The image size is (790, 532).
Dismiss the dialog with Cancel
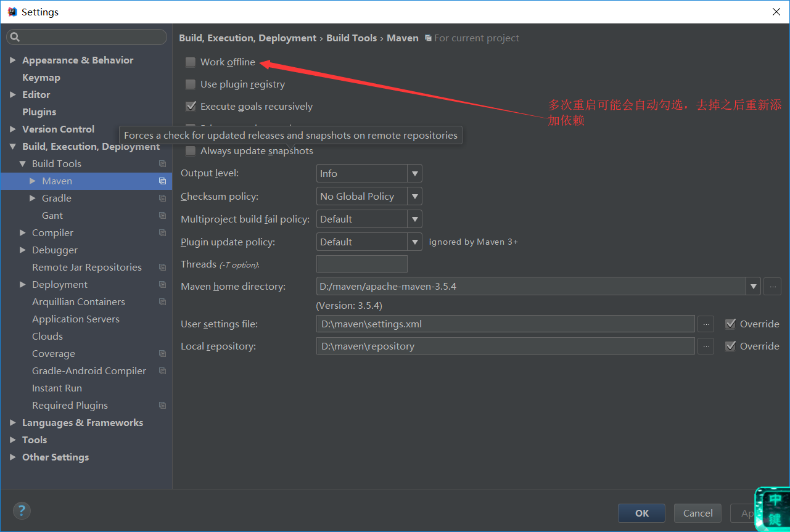(x=698, y=514)
